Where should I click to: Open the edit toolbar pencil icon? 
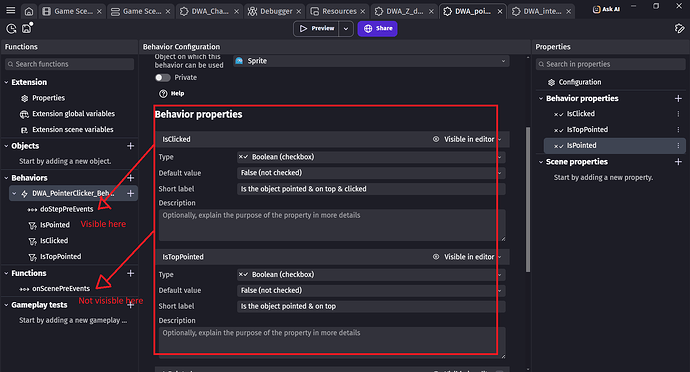tap(679, 29)
